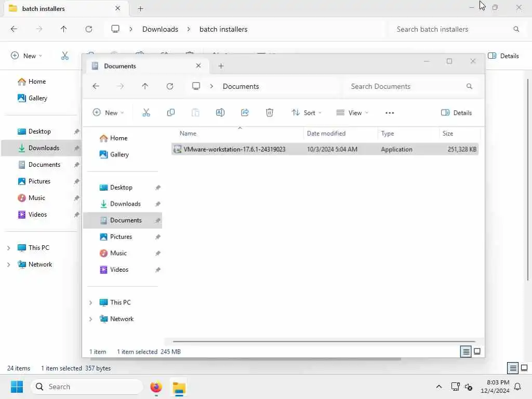Click the search magnifier in batch installers window

(x=516, y=29)
